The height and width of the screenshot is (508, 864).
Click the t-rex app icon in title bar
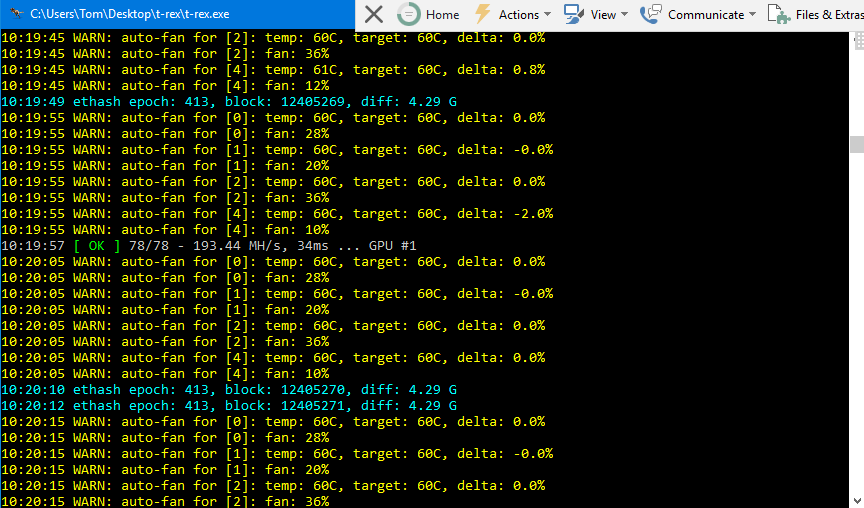tap(15, 14)
